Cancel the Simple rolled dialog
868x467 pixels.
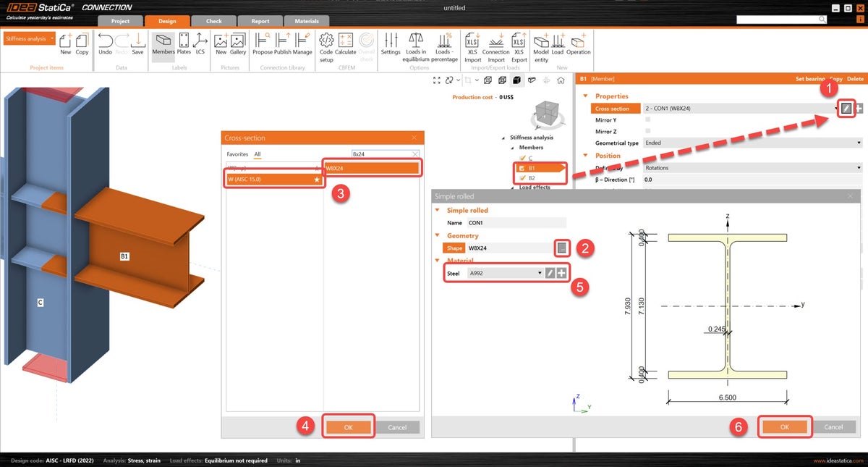pos(835,426)
